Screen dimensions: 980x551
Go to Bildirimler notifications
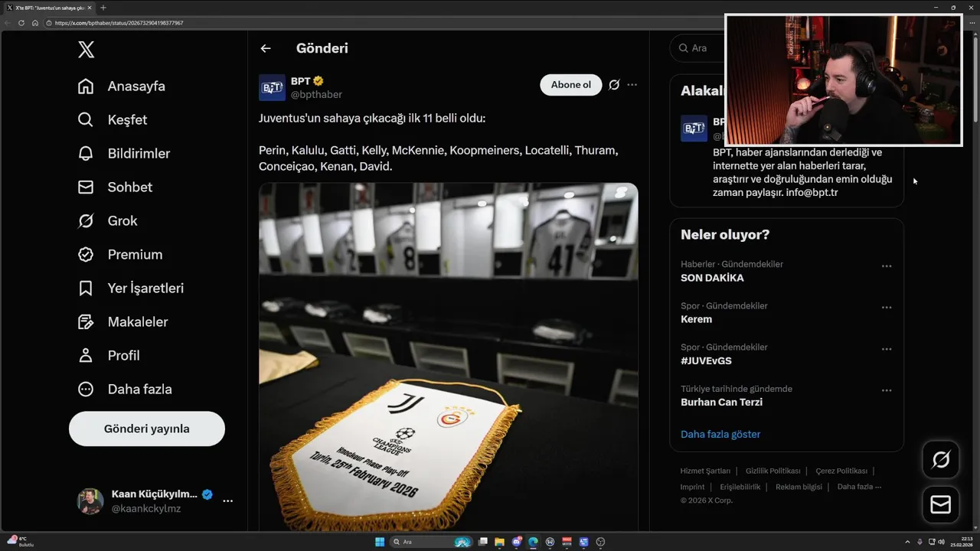(124, 154)
